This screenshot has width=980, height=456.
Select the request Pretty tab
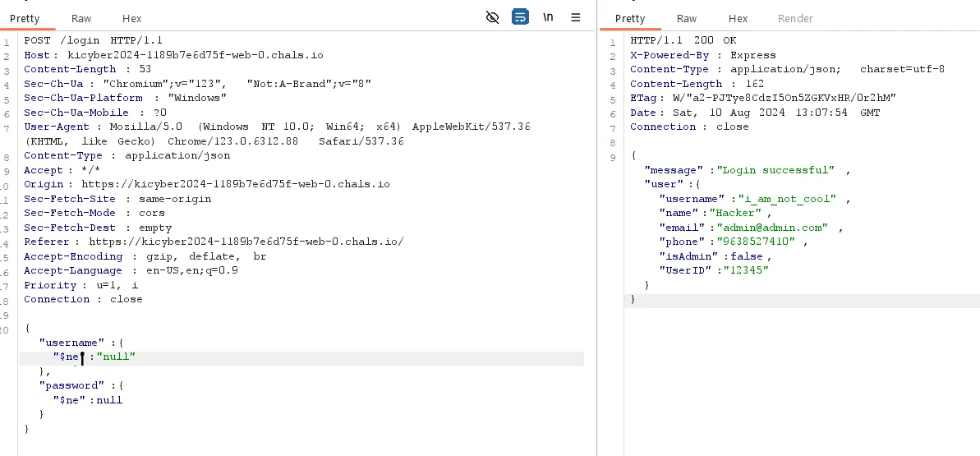coord(25,18)
